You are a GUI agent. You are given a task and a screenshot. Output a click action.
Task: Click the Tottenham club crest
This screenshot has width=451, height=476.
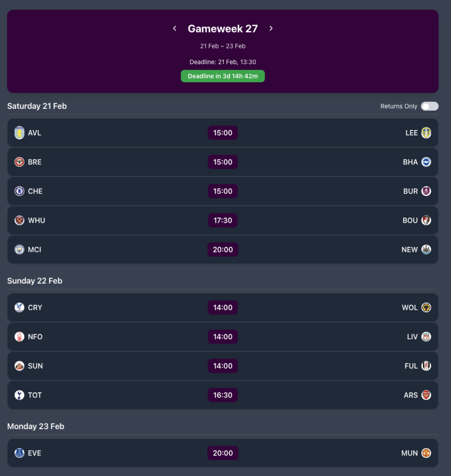(x=20, y=395)
